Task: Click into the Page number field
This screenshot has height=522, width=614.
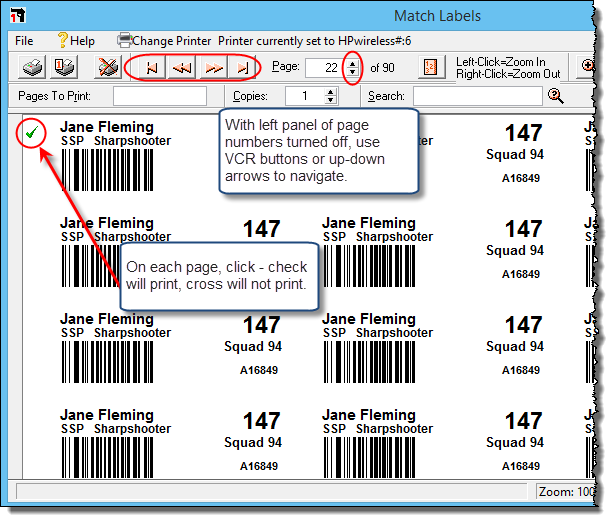Action: 325,68
